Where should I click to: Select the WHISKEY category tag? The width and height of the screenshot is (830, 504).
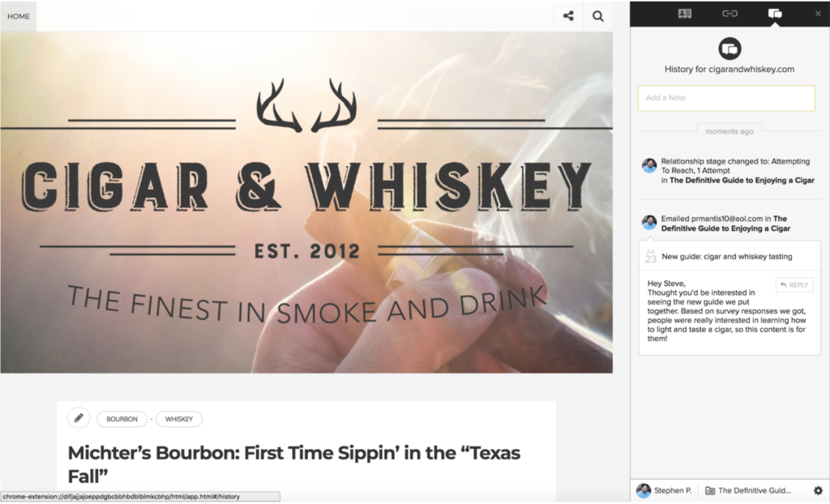(179, 419)
